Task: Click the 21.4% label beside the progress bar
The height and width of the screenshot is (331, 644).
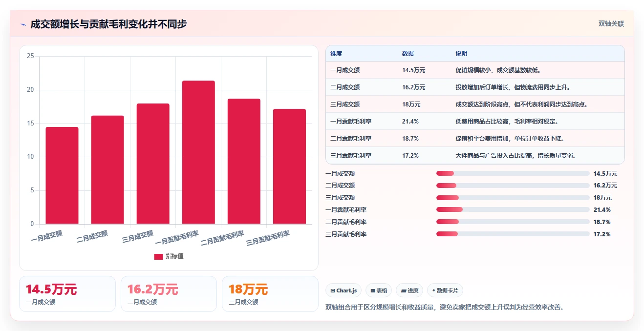Action: (602, 210)
